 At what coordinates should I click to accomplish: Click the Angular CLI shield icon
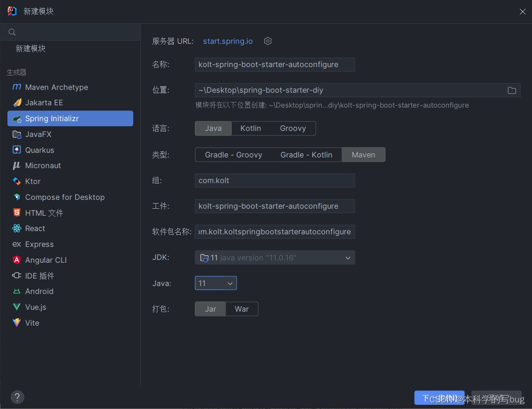click(17, 260)
